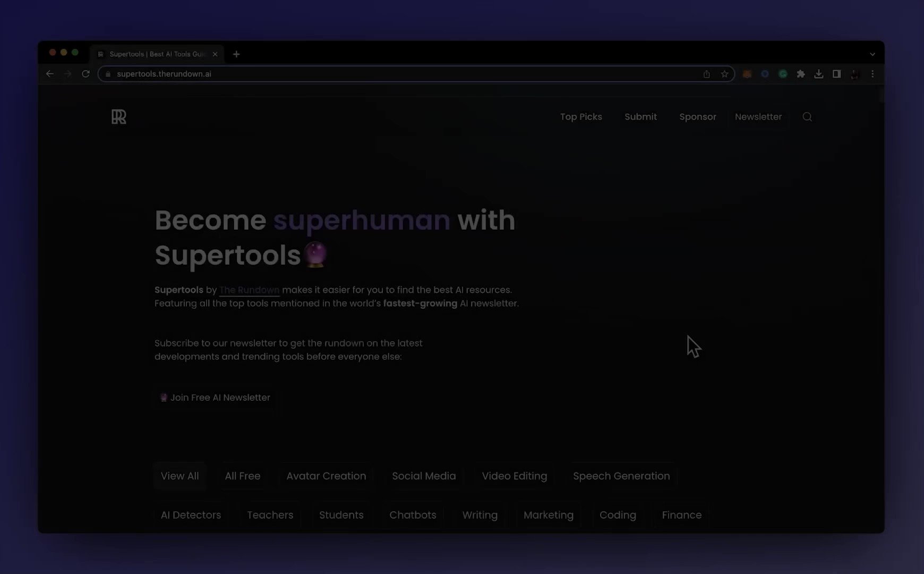Select the Newsletter menu item
The image size is (924, 574).
(x=758, y=116)
